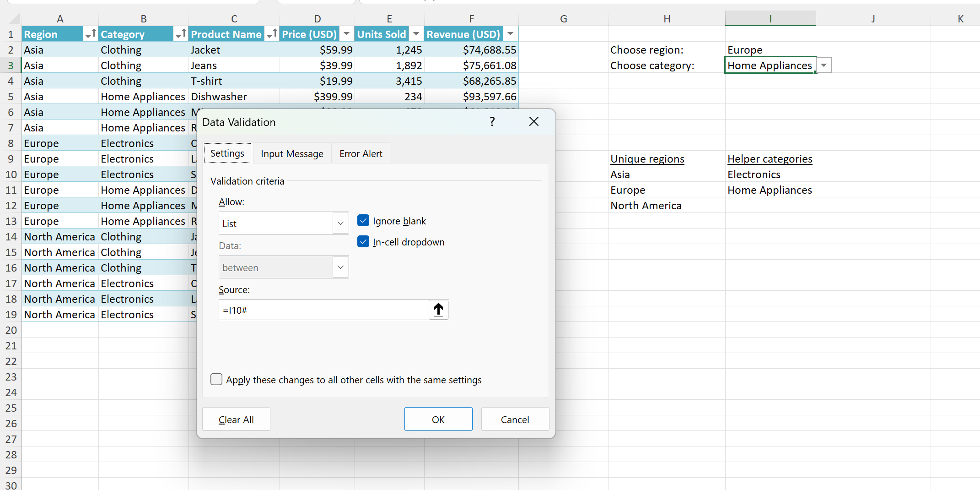Disable the In-cell dropdown checkbox
The height and width of the screenshot is (490, 980).
tap(363, 242)
